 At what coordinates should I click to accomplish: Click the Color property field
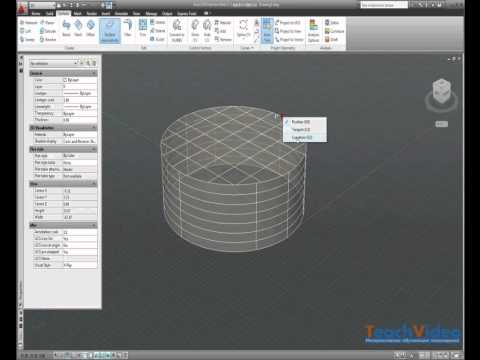tap(80, 80)
